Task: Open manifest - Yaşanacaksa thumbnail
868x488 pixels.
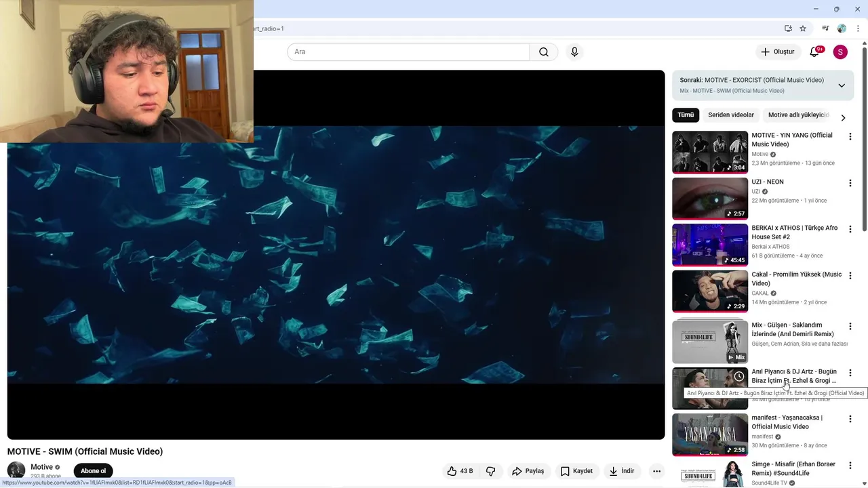Action: pyautogui.click(x=710, y=434)
